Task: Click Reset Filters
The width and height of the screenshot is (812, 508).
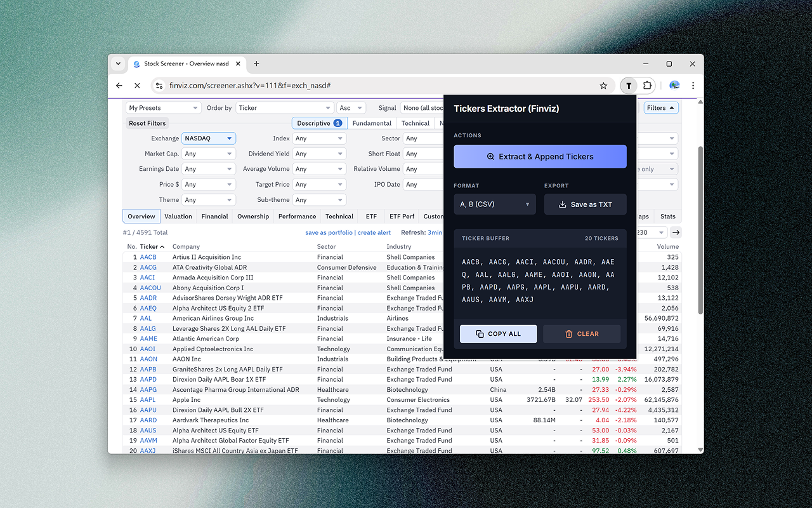Action: 147,123
